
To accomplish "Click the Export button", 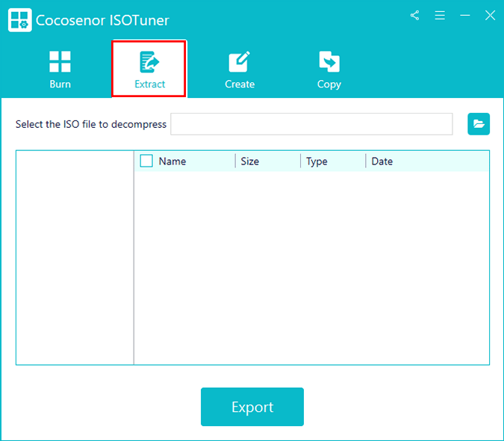I will (252, 407).
